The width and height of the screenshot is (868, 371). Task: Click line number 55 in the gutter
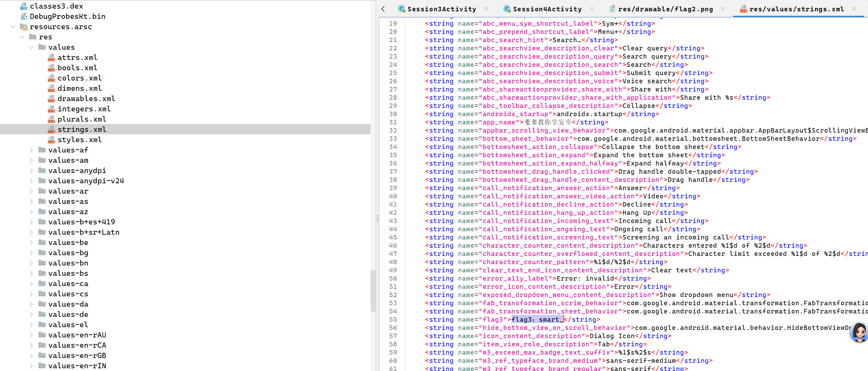point(393,320)
